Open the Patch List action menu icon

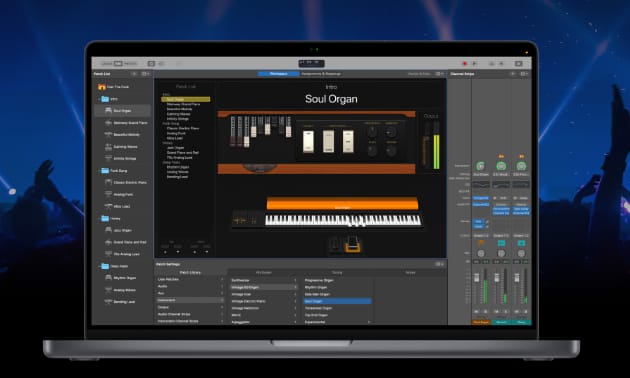tap(146, 74)
